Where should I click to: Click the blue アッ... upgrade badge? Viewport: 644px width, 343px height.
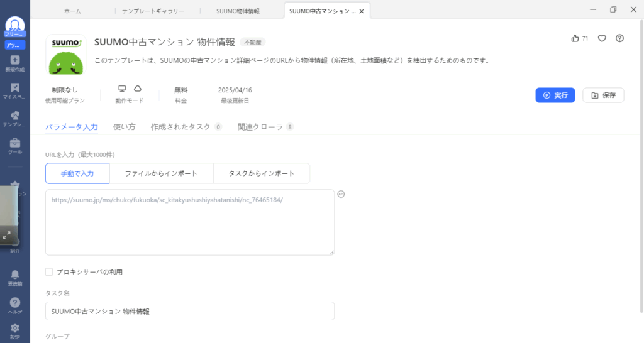[15, 45]
